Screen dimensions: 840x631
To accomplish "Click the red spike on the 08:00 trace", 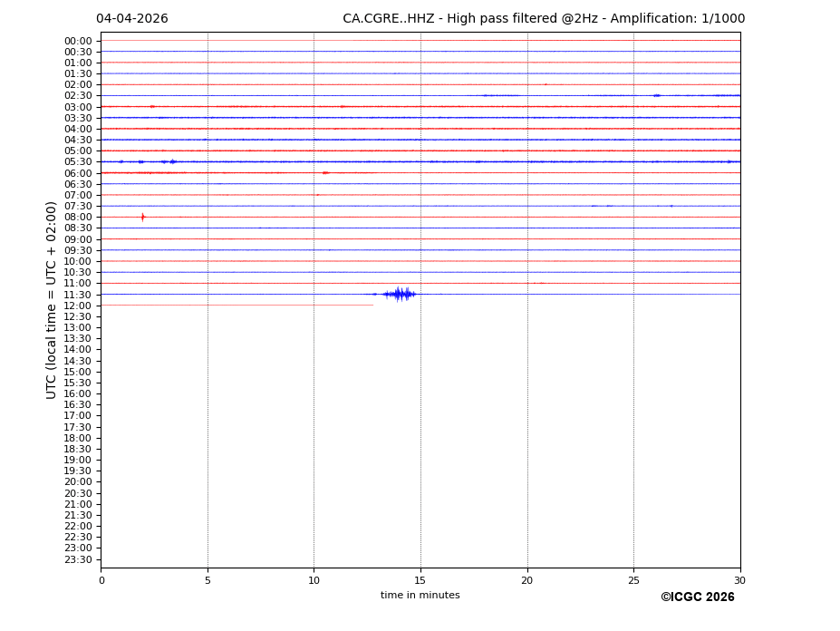I will (x=142, y=217).
